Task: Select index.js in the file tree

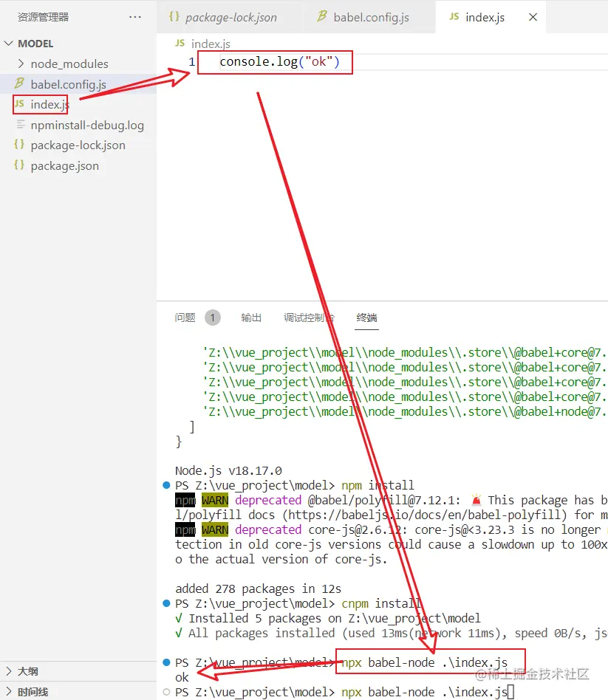Action: (49, 104)
